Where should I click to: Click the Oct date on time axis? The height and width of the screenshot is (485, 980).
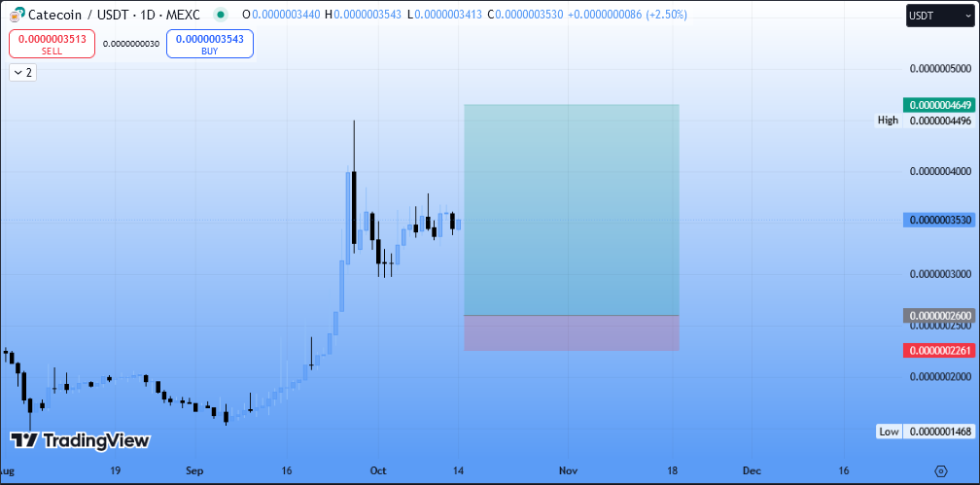(x=379, y=470)
